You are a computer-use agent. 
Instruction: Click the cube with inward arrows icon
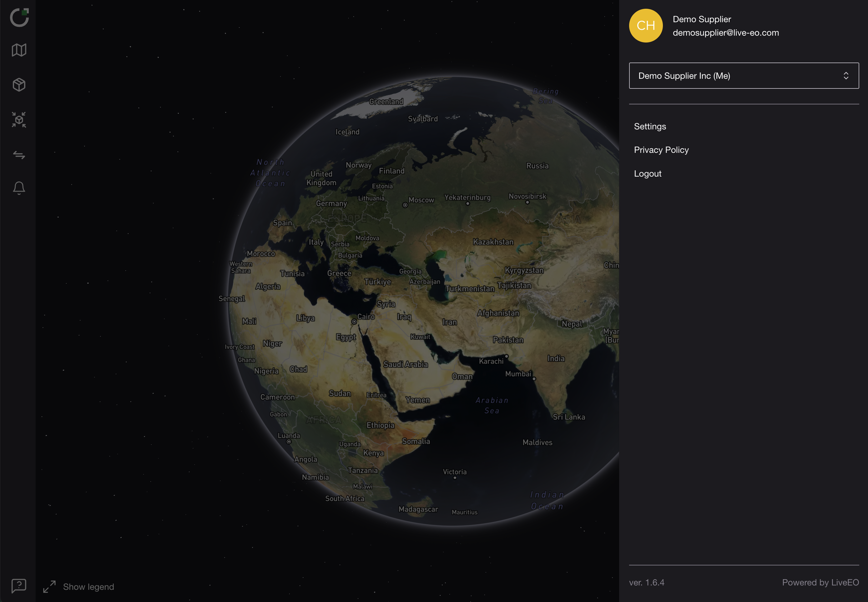click(19, 120)
